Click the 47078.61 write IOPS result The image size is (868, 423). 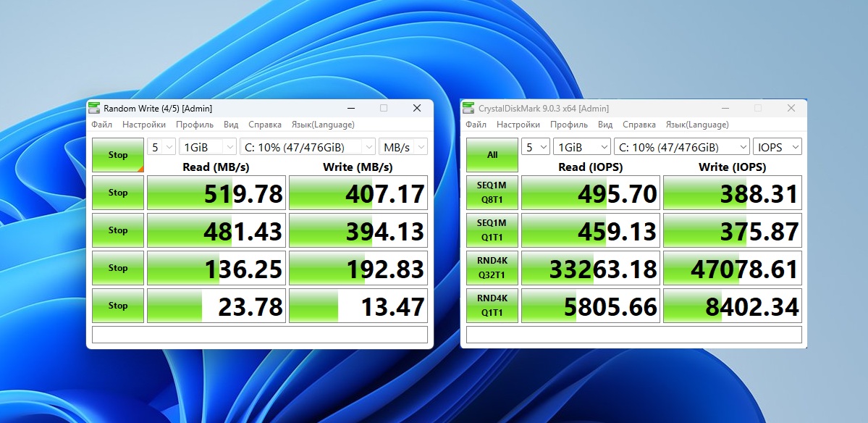tap(733, 268)
